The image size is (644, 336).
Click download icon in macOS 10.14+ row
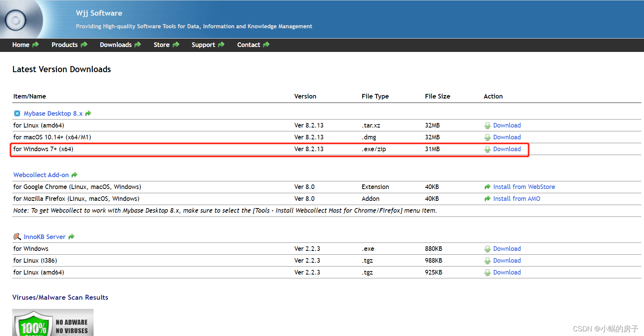point(488,137)
